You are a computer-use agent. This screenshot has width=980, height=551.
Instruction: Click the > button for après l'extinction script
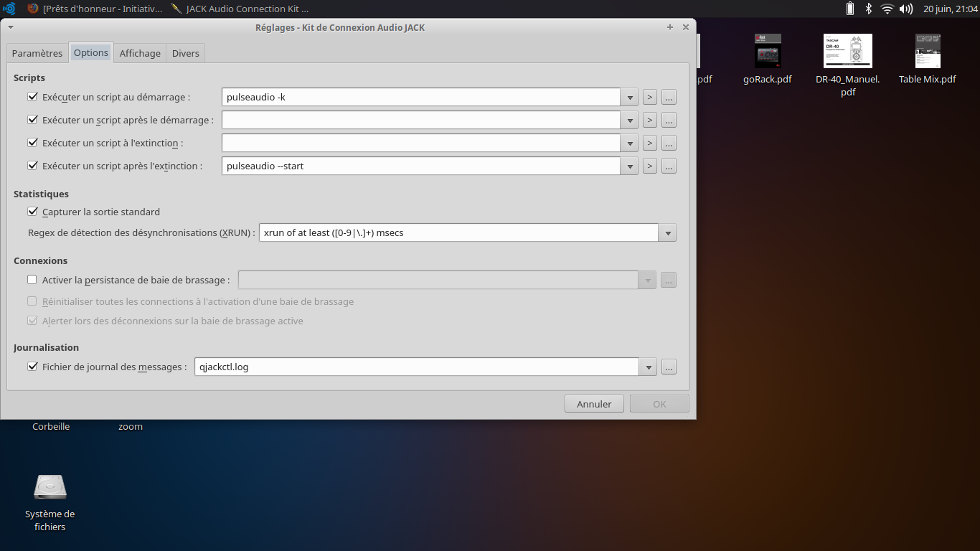click(649, 166)
